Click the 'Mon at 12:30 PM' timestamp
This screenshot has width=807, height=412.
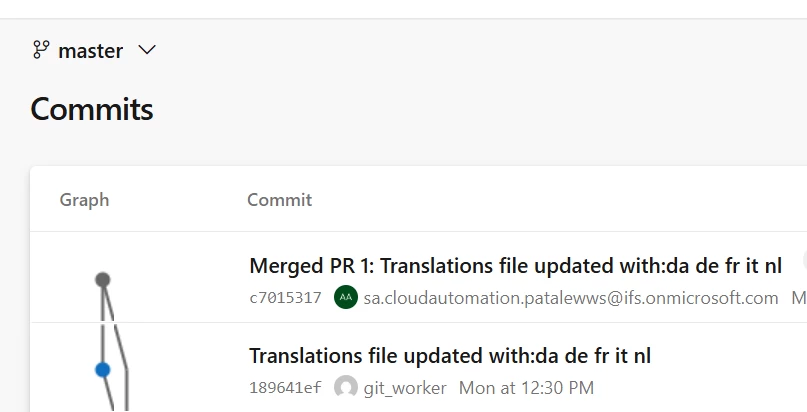point(526,387)
